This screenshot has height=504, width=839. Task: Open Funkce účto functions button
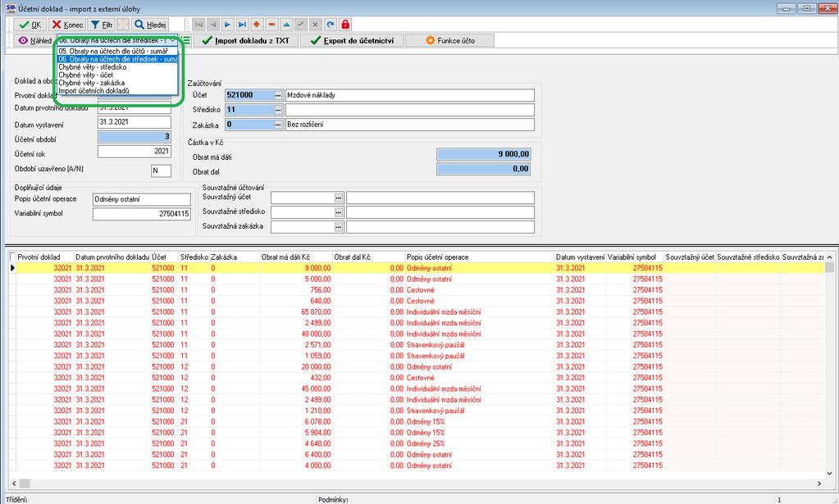click(x=450, y=41)
